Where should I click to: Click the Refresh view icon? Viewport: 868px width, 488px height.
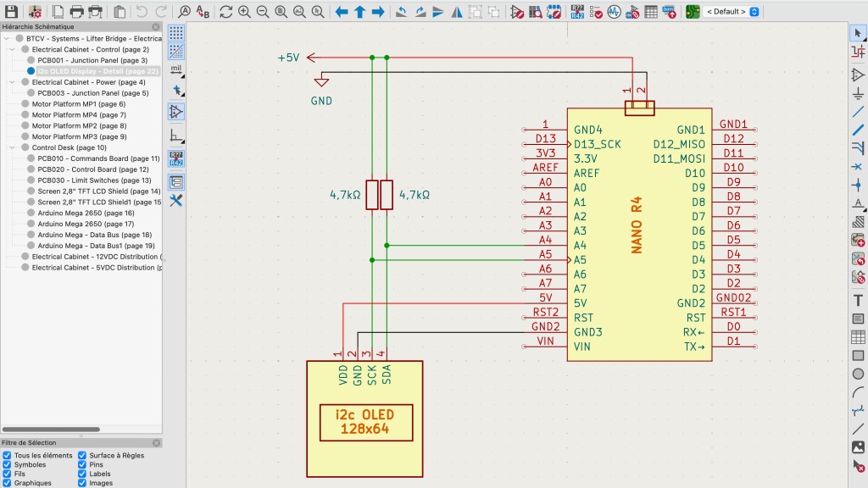coord(225,11)
